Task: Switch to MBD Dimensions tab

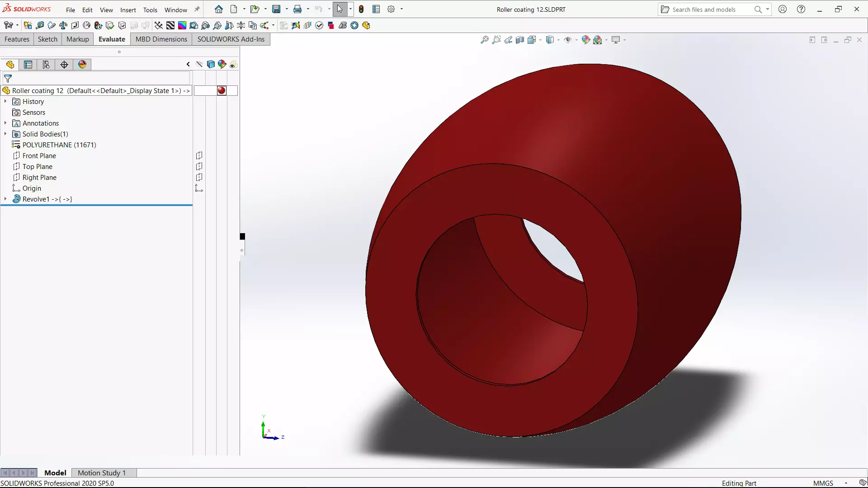Action: point(161,39)
